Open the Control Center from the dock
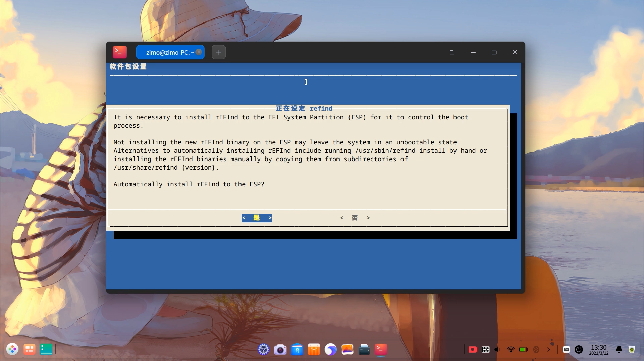 (x=263, y=349)
